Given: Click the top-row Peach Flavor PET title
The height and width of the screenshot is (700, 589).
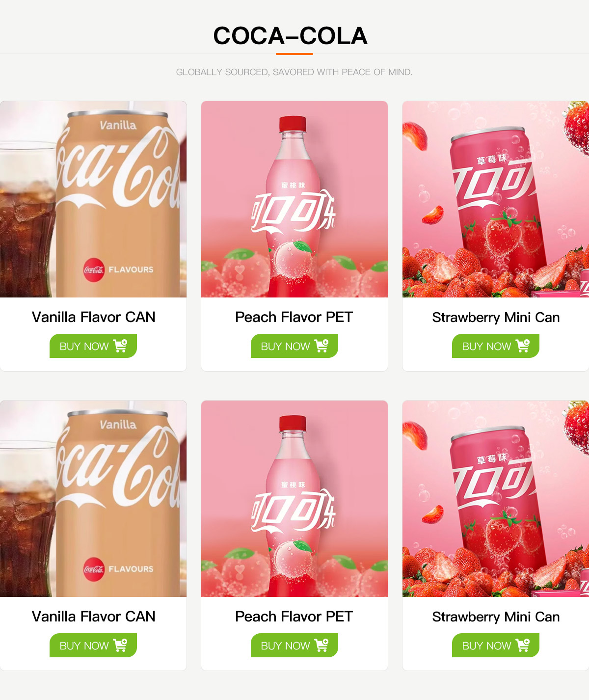Looking at the screenshot, I should [x=294, y=317].
